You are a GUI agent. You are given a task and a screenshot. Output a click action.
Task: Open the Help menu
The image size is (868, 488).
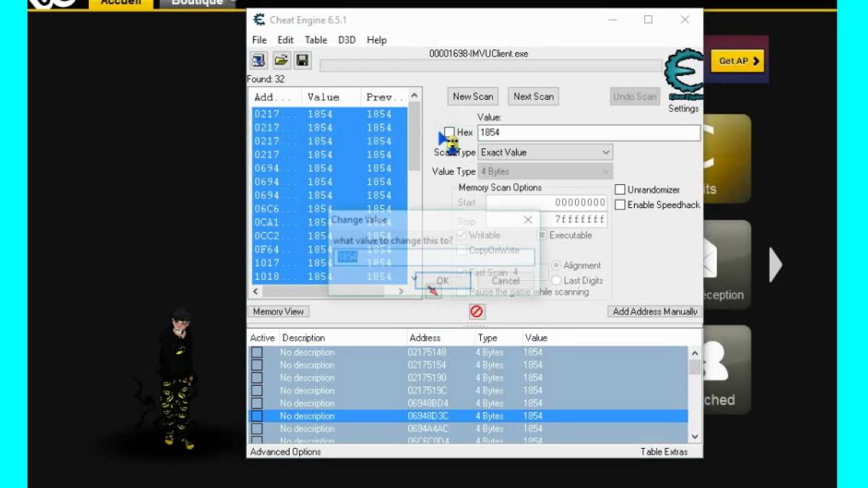376,40
